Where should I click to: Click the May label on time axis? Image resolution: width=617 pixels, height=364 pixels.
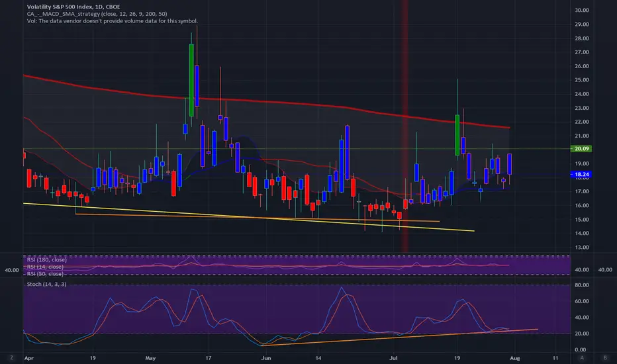(150, 358)
